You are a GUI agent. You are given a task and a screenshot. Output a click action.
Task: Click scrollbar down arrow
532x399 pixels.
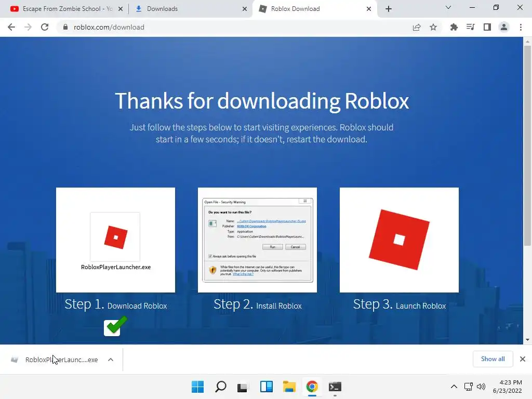pyautogui.click(x=527, y=340)
